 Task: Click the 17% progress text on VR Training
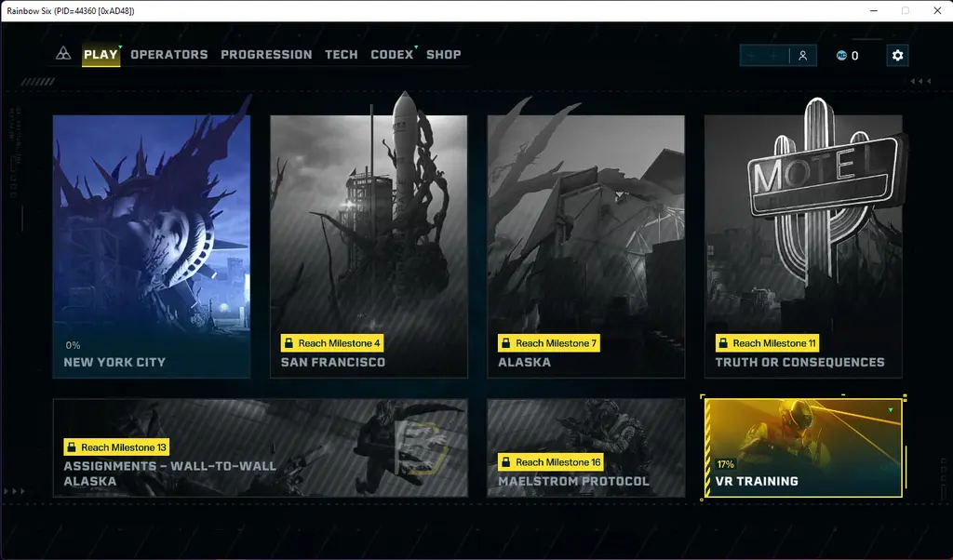pos(725,464)
